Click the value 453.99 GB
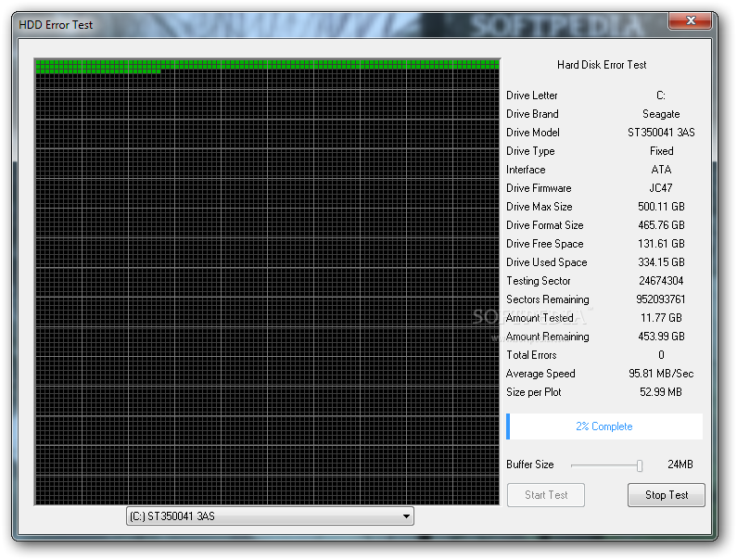Viewport: 737px width, 560px height. pos(661,337)
